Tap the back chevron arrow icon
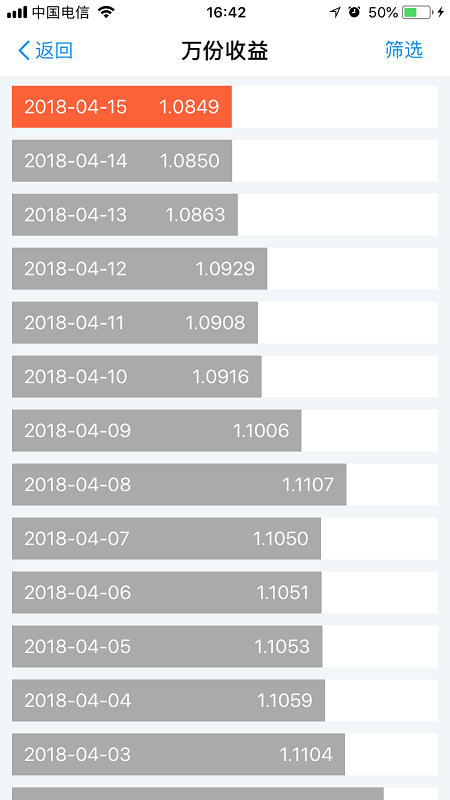450x800 pixels. pyautogui.click(x=24, y=51)
